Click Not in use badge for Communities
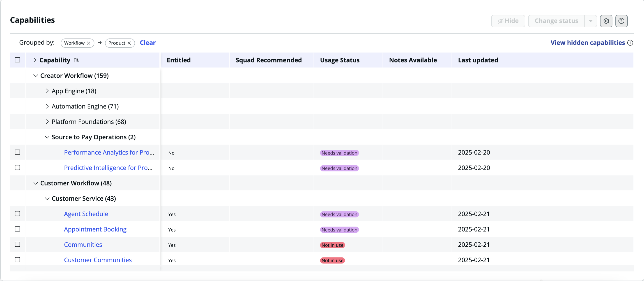 click(x=332, y=245)
